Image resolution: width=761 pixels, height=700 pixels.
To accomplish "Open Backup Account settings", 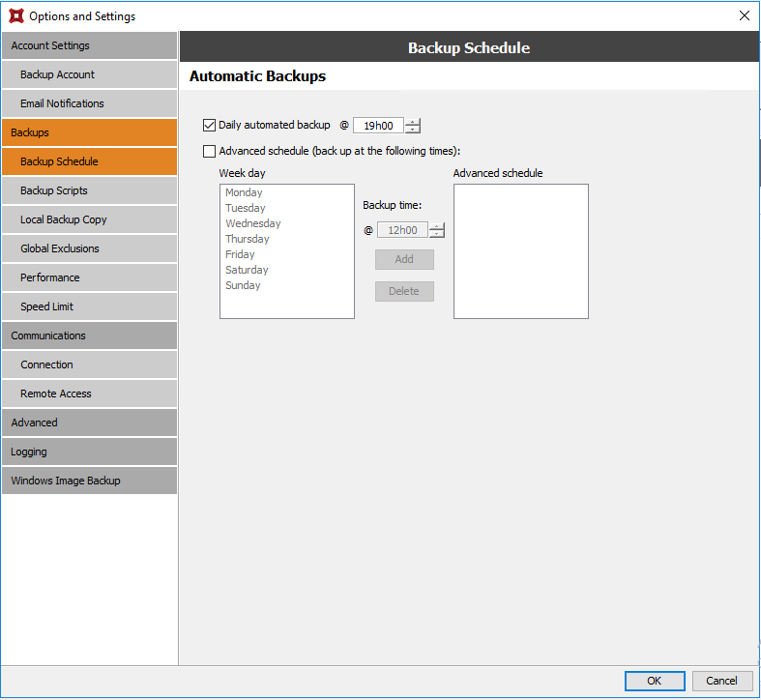I will pyautogui.click(x=89, y=74).
